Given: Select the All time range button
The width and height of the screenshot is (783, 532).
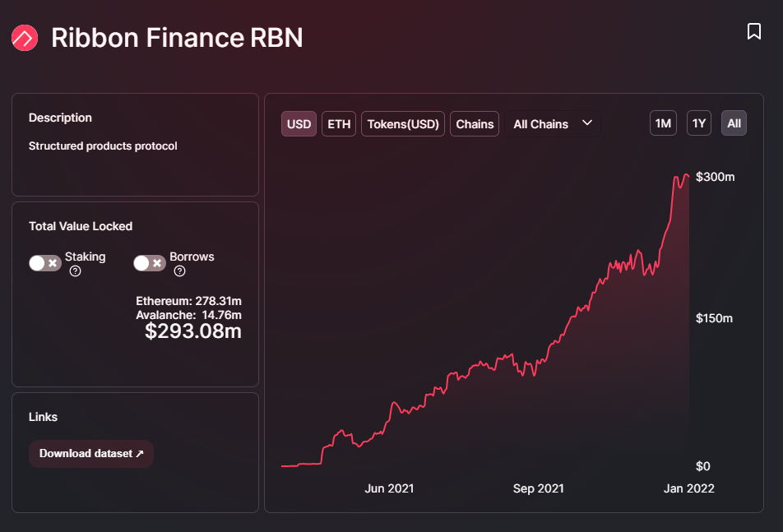Looking at the screenshot, I should (734, 123).
